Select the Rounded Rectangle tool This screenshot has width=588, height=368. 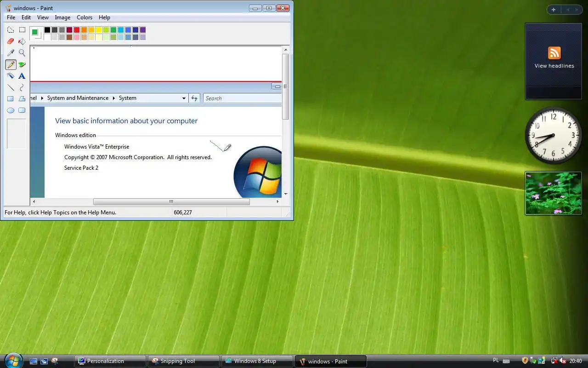point(22,110)
